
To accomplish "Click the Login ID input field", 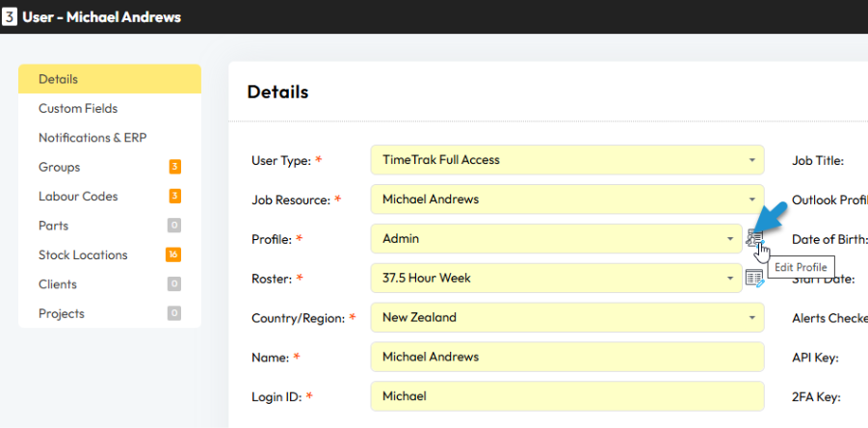I will point(566,396).
